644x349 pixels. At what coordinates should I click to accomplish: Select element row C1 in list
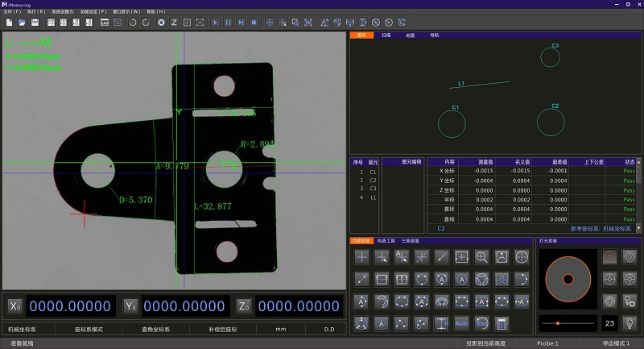pos(365,172)
